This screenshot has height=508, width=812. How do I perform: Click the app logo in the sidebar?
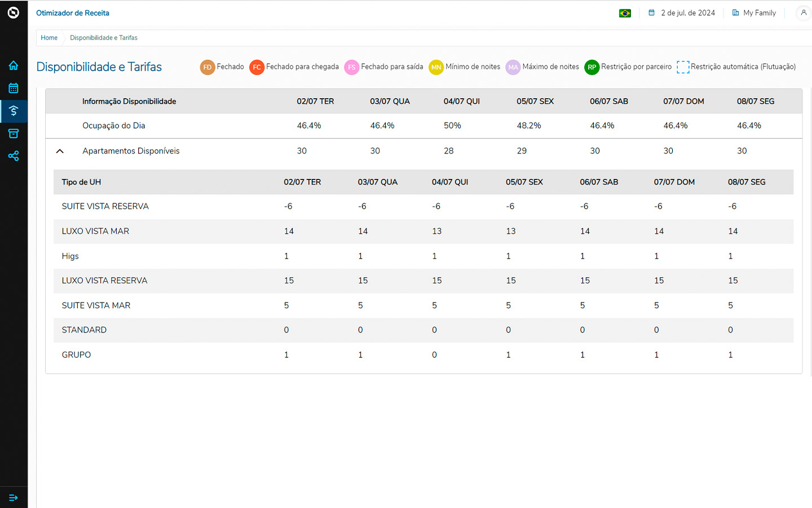pos(14,12)
